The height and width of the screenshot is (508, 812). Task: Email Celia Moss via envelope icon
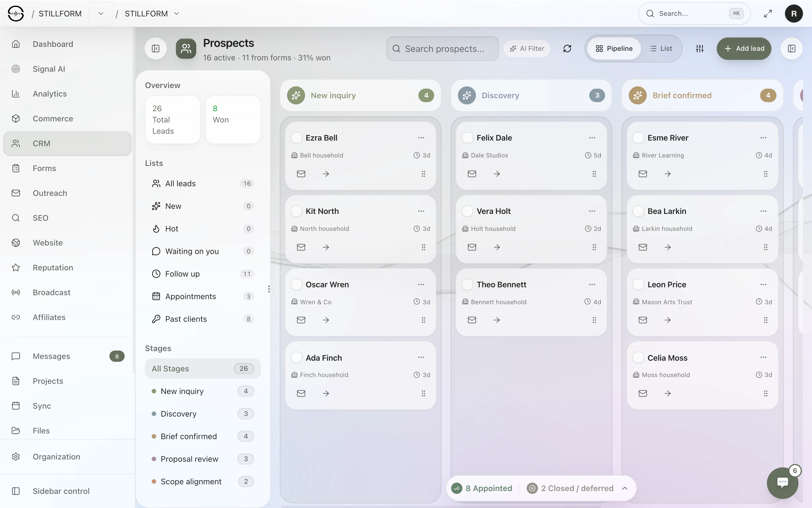coord(643,393)
